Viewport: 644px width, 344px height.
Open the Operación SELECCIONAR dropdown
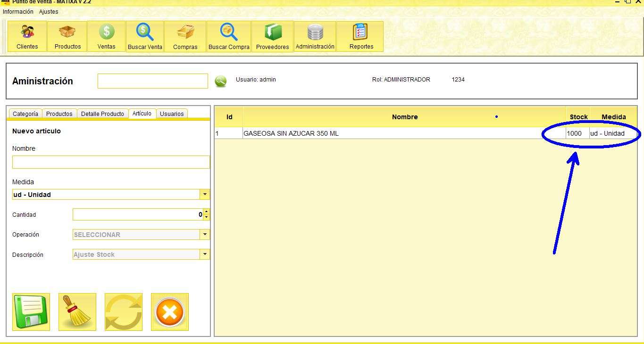point(205,234)
